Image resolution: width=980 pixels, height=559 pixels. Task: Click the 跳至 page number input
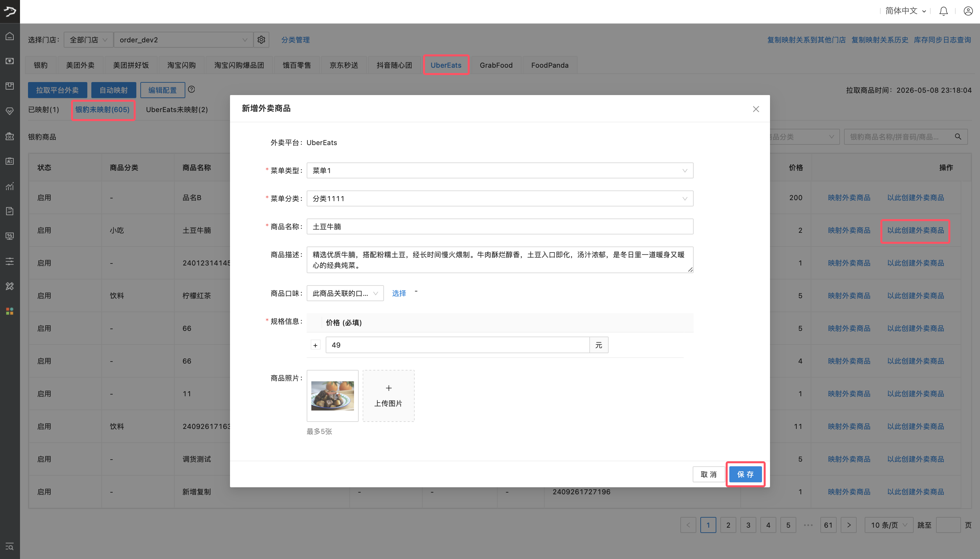(x=949, y=525)
